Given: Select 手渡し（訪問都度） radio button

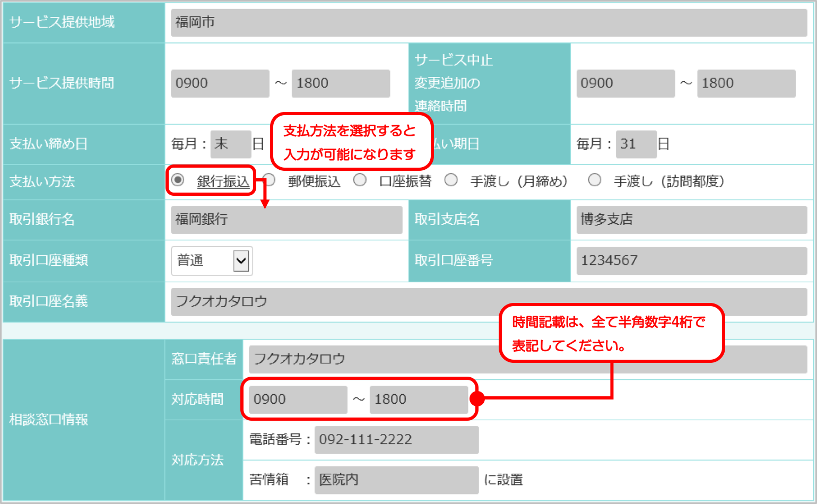Looking at the screenshot, I should (x=595, y=180).
